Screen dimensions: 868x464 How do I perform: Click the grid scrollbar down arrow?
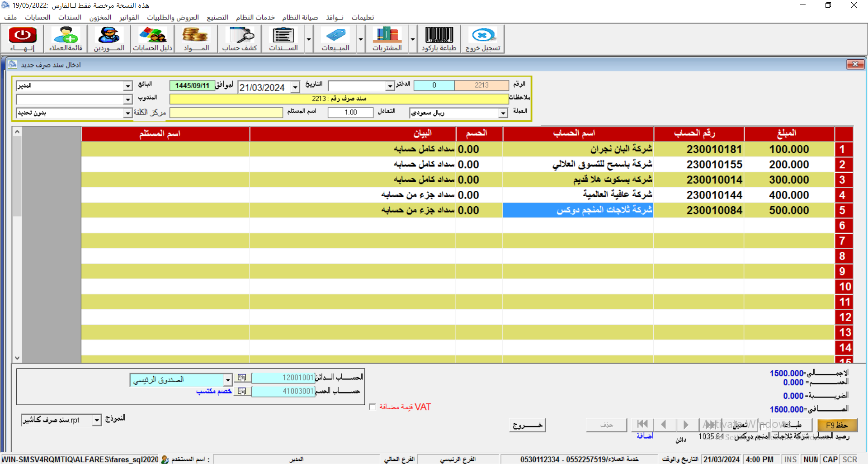pos(17,358)
